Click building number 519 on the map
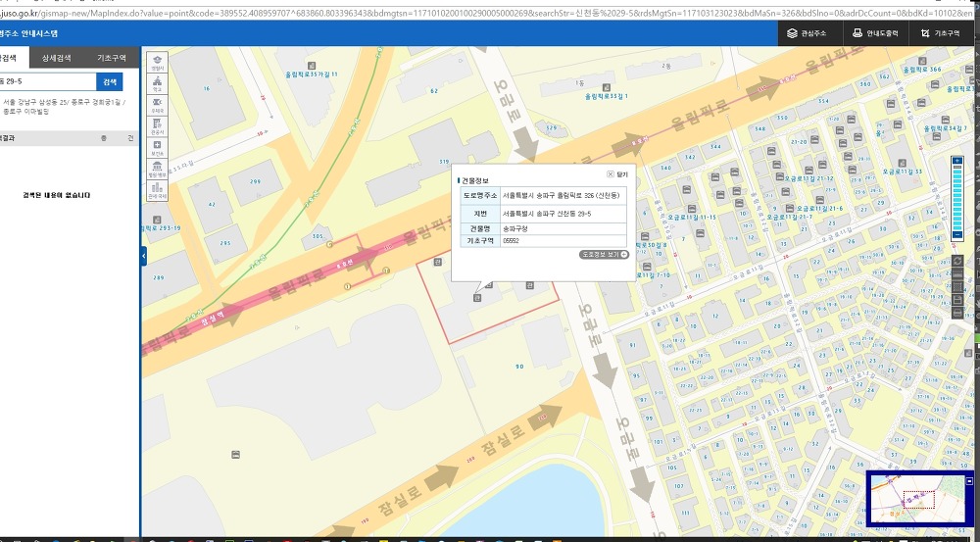Viewport: 980px width, 542px height. (444, 162)
